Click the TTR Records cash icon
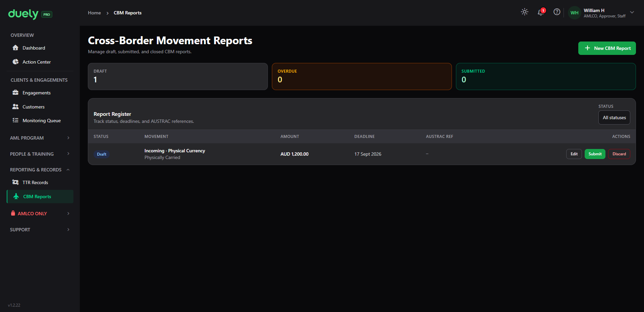The height and width of the screenshot is (312, 644). (x=15, y=182)
